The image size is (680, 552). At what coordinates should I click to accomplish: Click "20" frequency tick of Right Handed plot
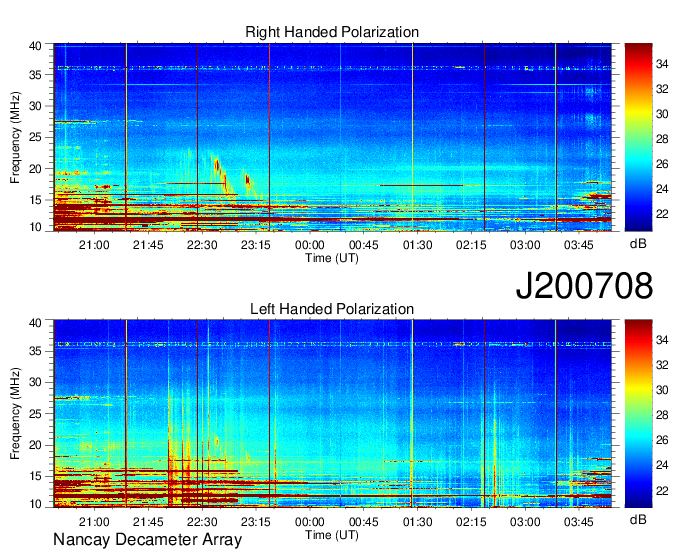click(35, 169)
